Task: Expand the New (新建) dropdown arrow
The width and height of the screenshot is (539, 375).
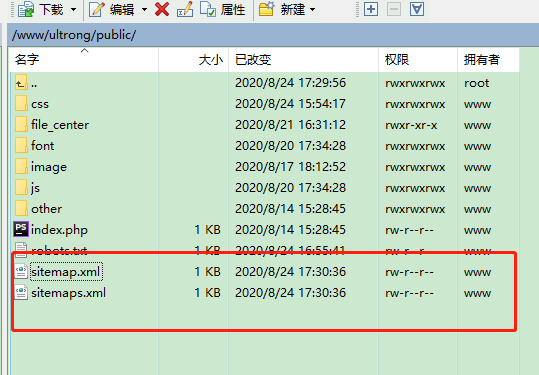Action: [312, 10]
